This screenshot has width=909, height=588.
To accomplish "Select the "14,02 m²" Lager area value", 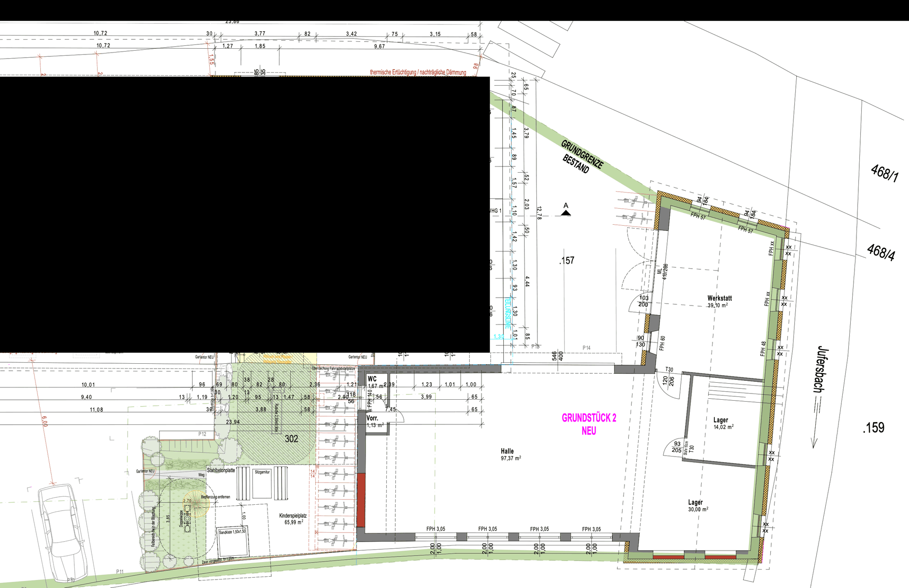I will pyautogui.click(x=723, y=427).
